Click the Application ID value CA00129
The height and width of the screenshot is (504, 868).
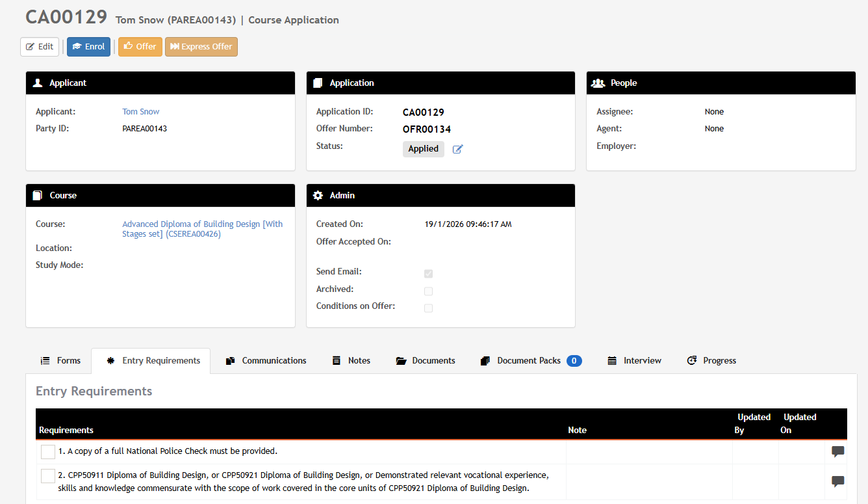(424, 113)
